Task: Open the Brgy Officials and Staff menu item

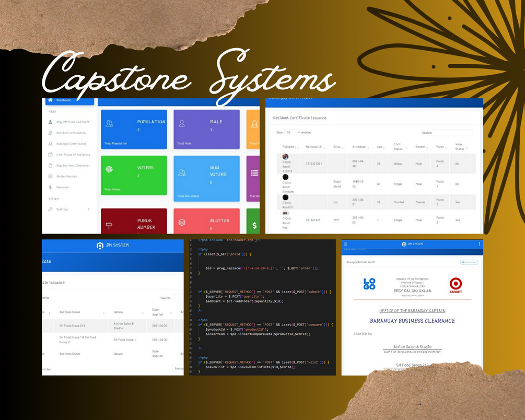Action: (73, 122)
